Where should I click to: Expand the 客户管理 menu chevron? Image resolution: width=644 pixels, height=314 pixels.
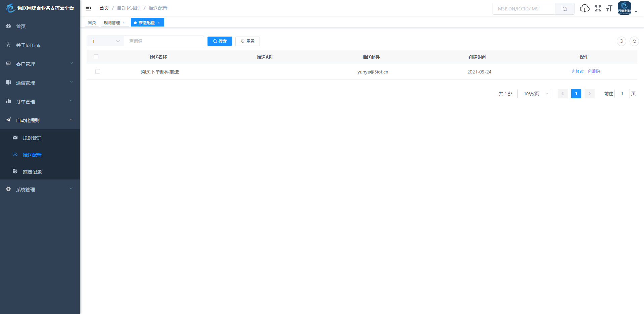click(x=71, y=63)
